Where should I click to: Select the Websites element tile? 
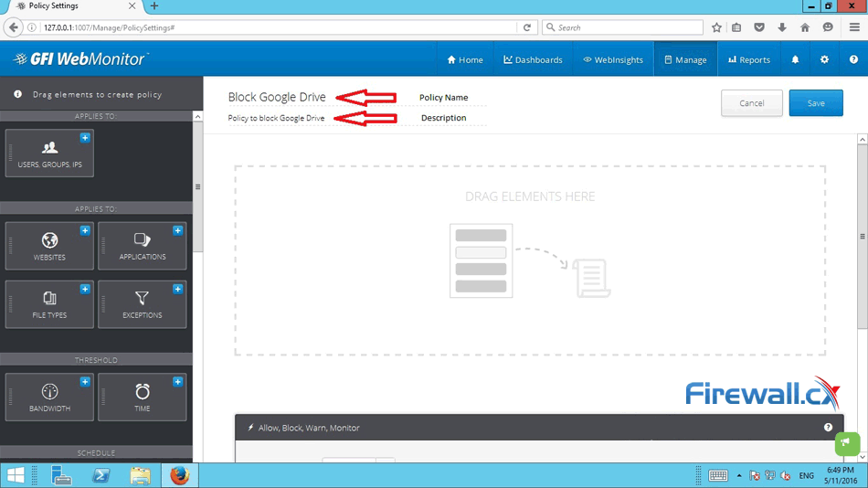tap(49, 246)
